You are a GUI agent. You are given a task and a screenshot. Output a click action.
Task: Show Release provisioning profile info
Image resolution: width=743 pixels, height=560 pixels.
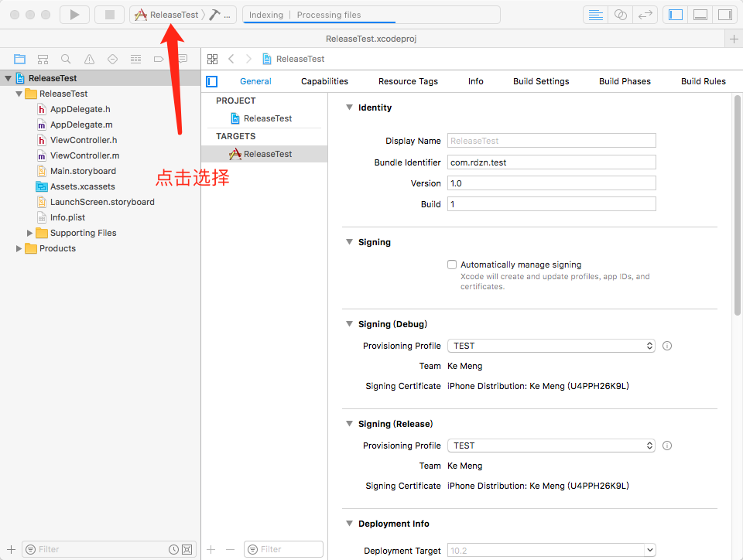pyautogui.click(x=666, y=446)
